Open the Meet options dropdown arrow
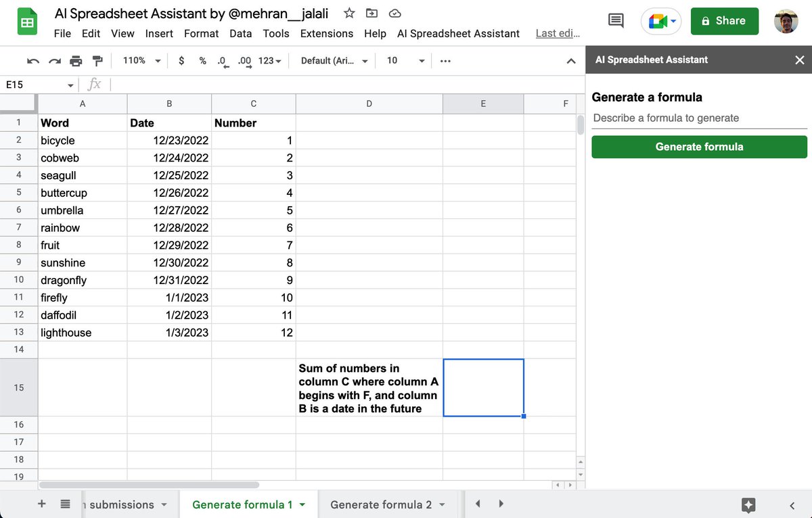The image size is (812, 518). pos(673,22)
